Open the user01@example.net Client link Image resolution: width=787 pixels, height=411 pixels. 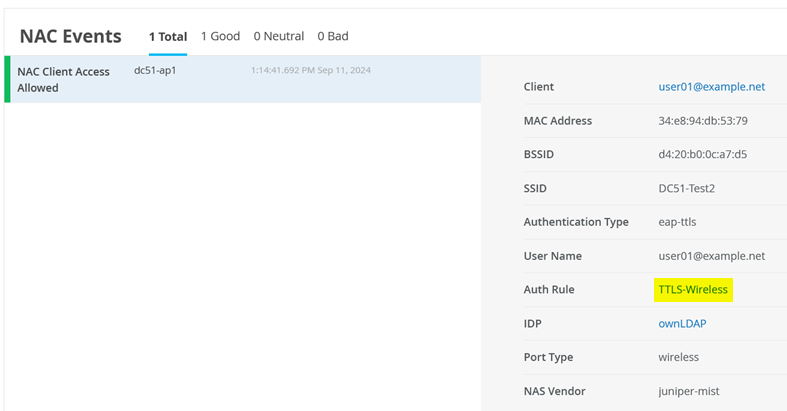point(711,87)
